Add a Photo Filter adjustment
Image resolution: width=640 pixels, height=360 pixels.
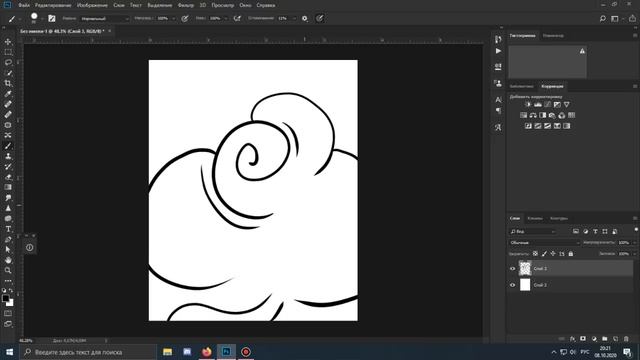(x=552, y=115)
